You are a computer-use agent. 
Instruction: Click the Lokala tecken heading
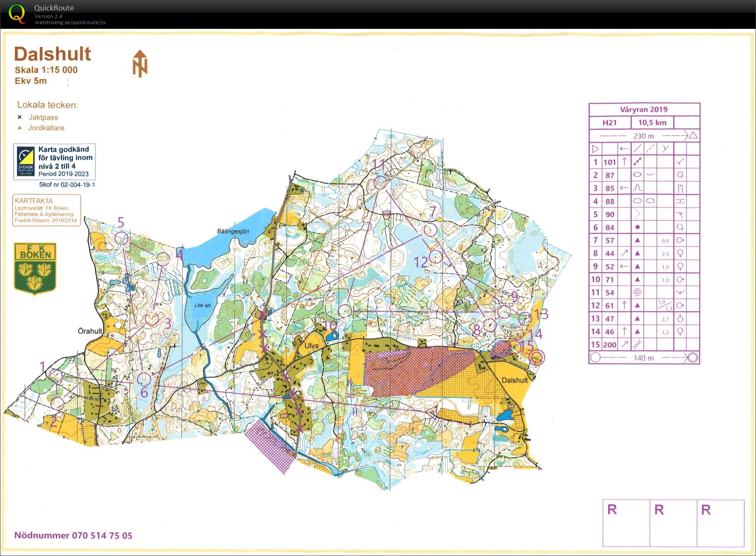pyautogui.click(x=47, y=105)
